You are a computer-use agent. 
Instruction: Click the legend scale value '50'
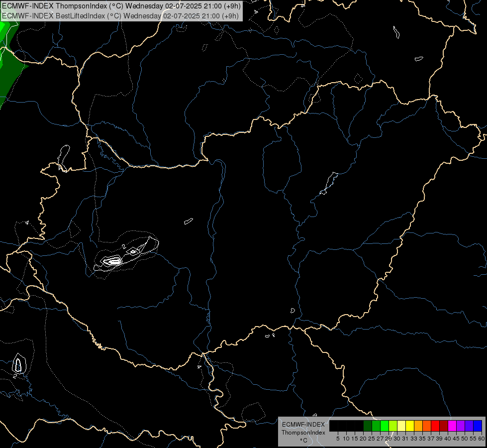[465, 439]
